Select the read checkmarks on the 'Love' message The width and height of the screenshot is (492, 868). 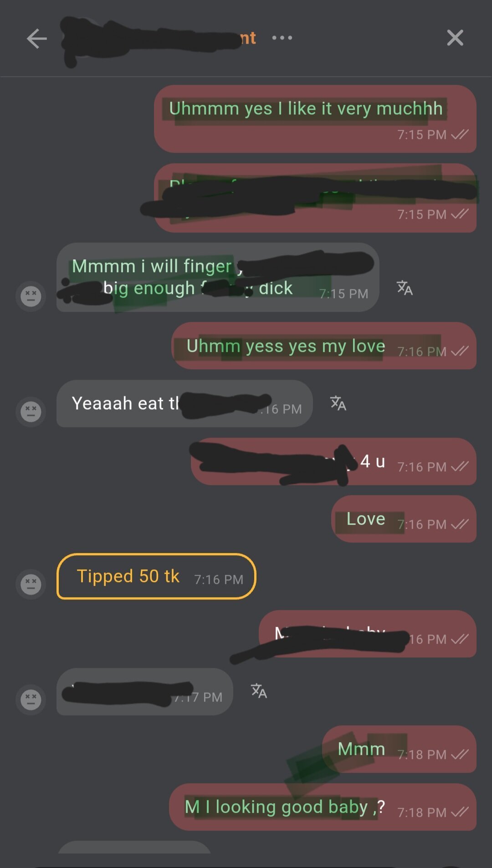[x=460, y=525]
